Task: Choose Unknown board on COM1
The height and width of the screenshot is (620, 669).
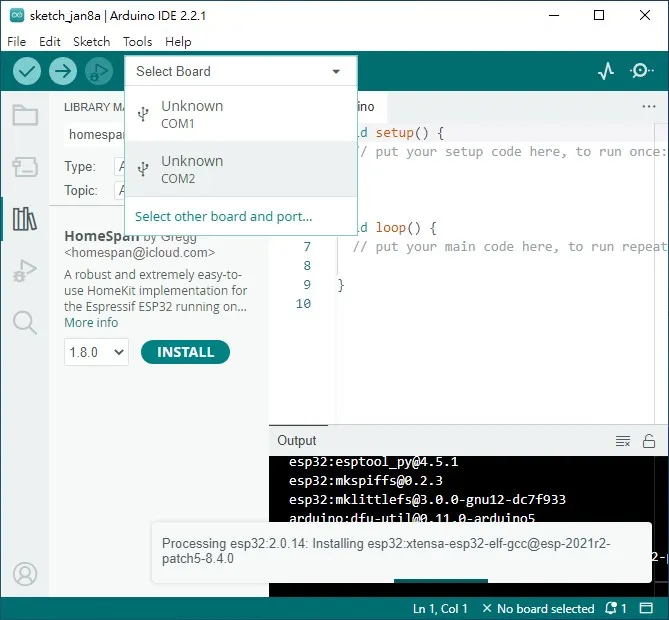Action: click(x=241, y=114)
